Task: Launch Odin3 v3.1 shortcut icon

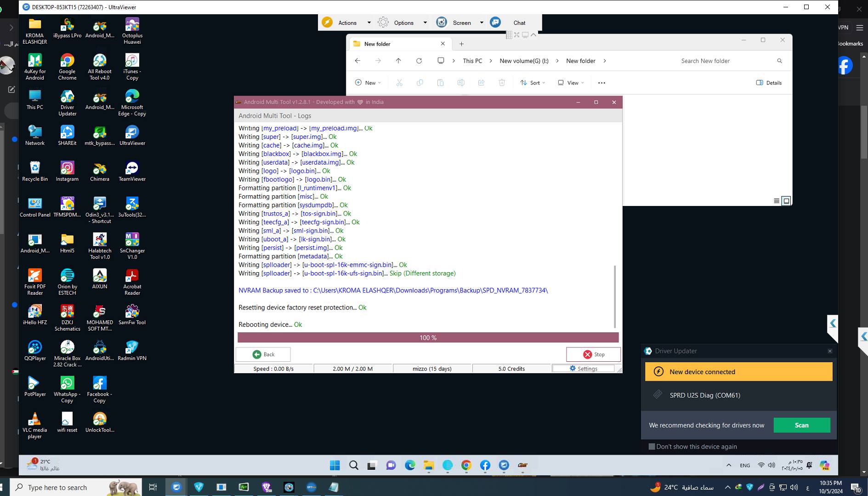Action: [x=100, y=210]
